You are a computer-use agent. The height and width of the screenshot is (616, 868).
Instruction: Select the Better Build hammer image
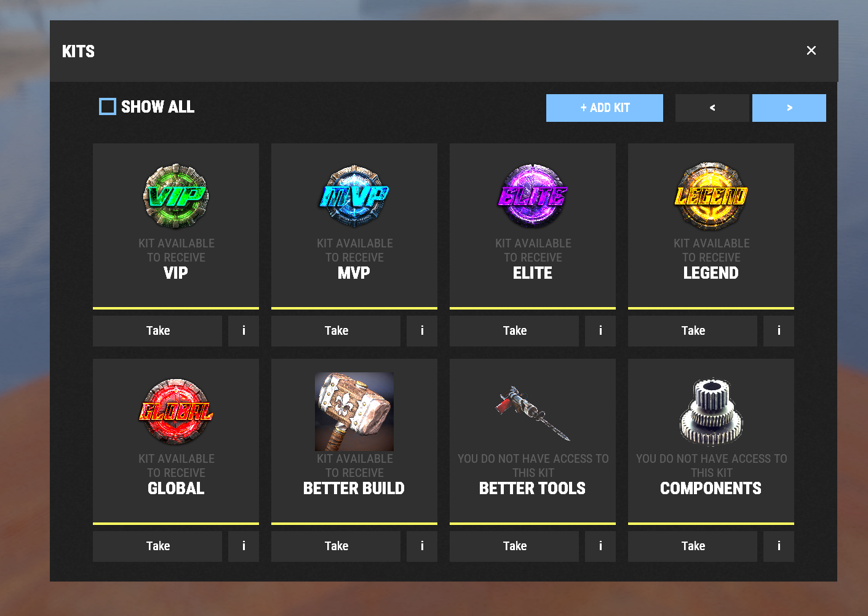click(354, 412)
